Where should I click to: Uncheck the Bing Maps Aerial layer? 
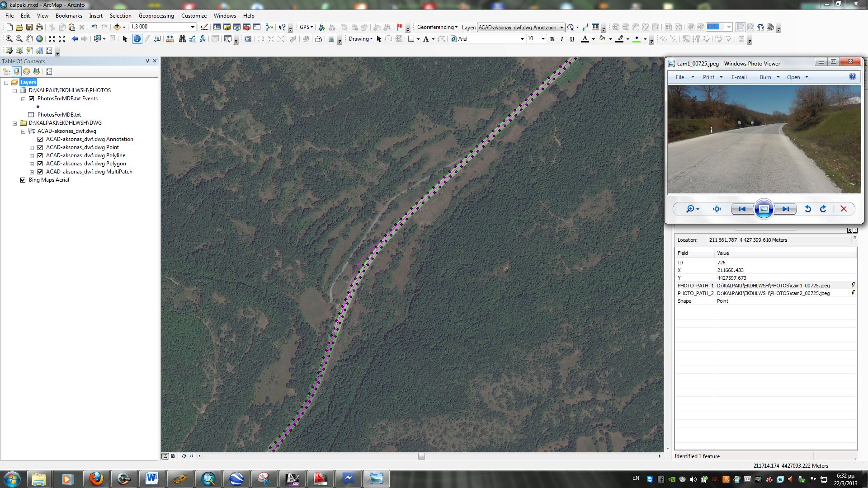pyautogui.click(x=23, y=180)
